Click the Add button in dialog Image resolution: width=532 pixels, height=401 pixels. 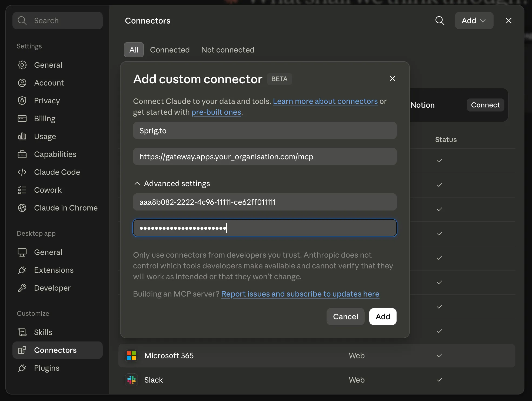pos(383,317)
